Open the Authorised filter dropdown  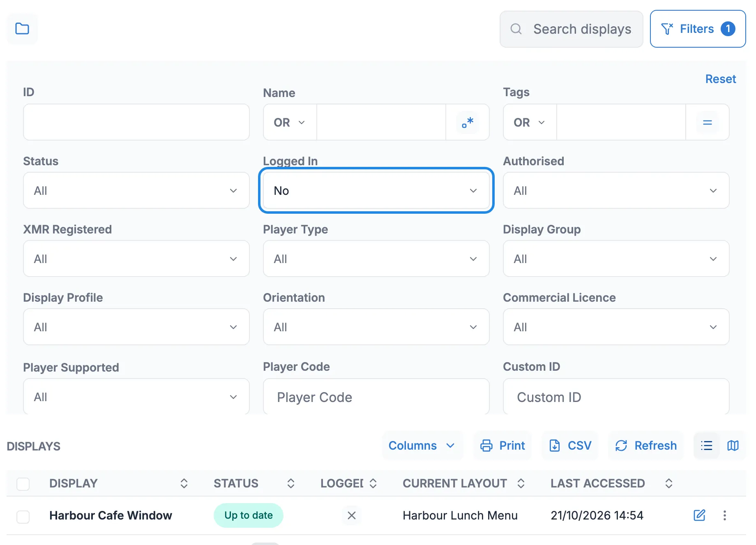point(616,191)
